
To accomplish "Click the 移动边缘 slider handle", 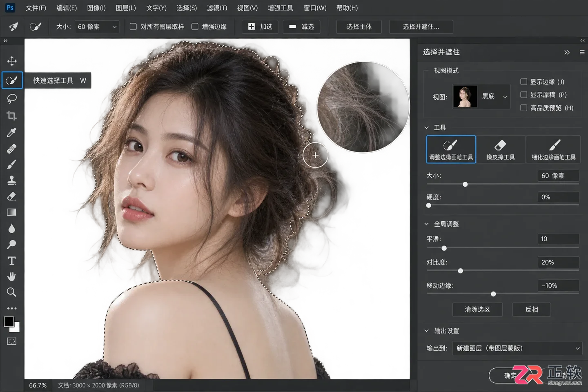I will [x=493, y=294].
